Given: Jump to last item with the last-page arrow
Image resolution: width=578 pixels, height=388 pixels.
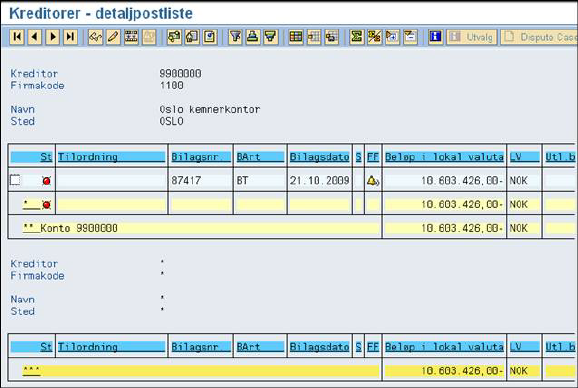Looking at the screenshot, I should (70, 36).
